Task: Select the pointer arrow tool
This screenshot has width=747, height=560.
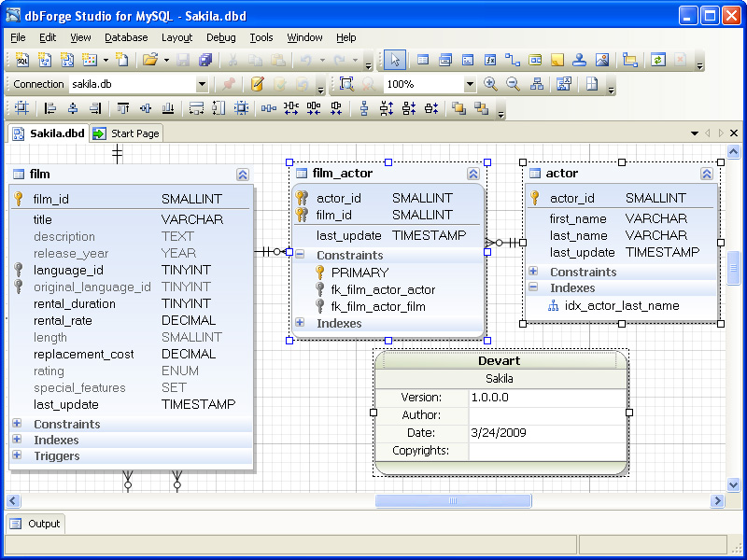Action: (x=395, y=60)
